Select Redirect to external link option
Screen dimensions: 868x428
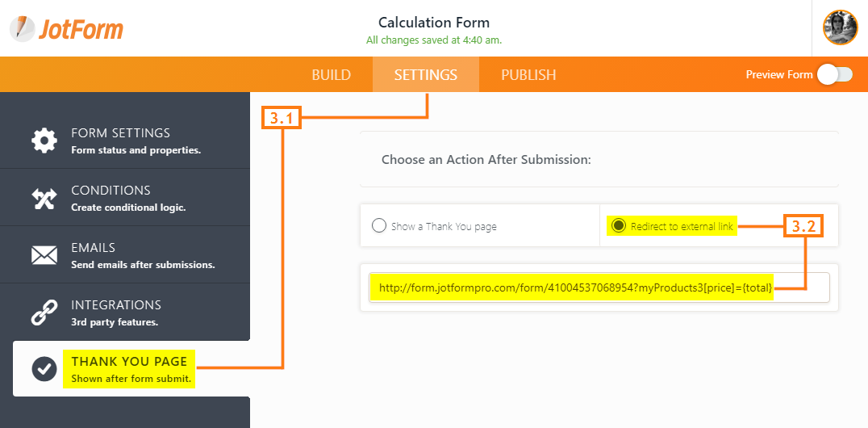(x=619, y=225)
